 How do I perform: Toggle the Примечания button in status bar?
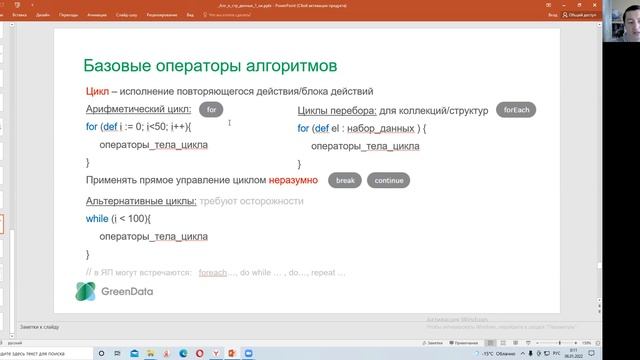(x=464, y=343)
